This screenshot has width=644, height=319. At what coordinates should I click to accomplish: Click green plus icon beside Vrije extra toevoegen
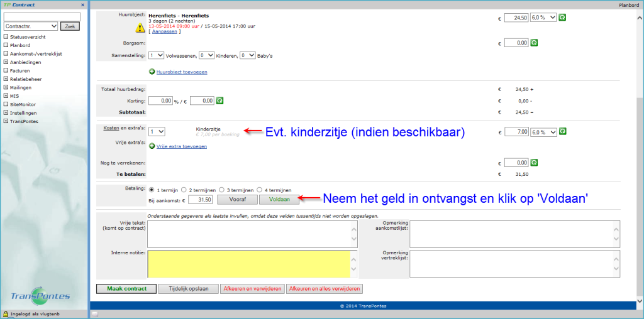tap(152, 146)
